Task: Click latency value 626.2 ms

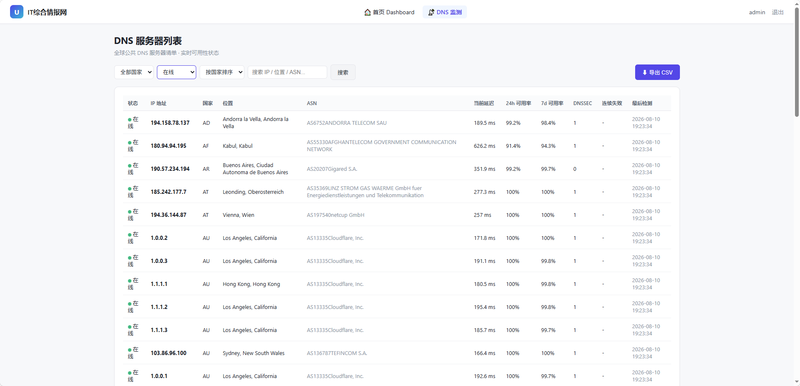Action: pos(484,146)
